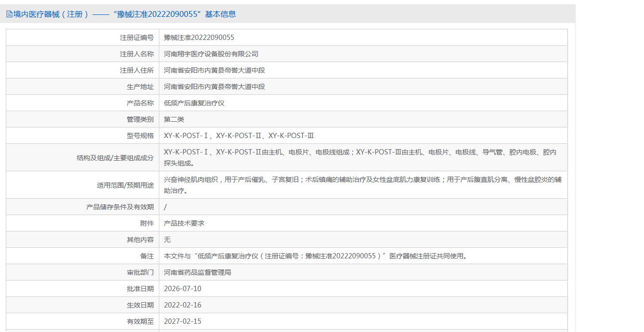Image resolution: width=644 pixels, height=332 pixels.
Task: Select expiry date 2027-02-15
Action: pos(182,321)
